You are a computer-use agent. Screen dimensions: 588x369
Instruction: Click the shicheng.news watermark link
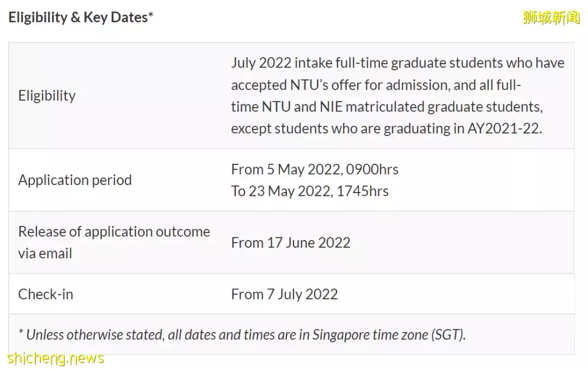(x=56, y=359)
